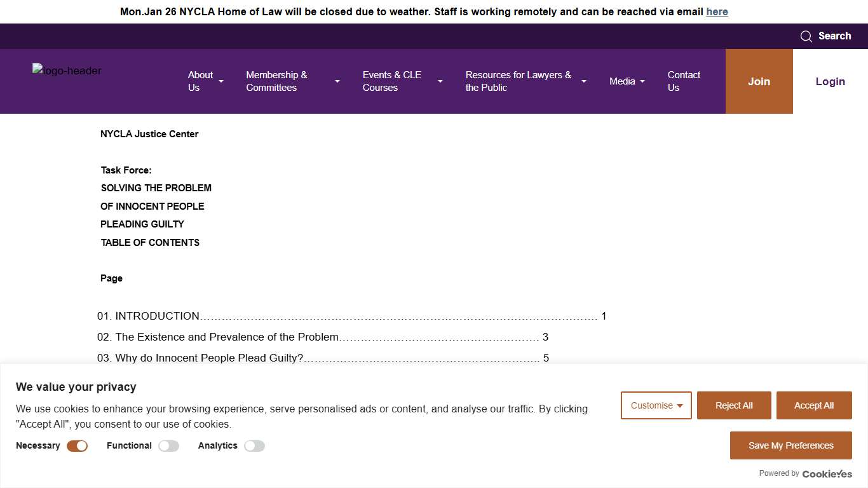The image size is (868, 488).
Task: Enable the Functional cookies switch
Action: pos(168,446)
